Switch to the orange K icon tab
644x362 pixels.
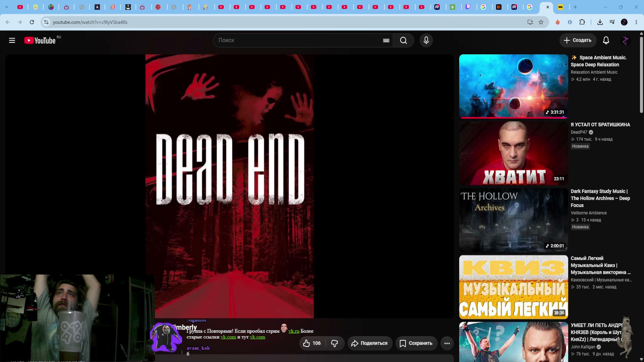pos(499,7)
